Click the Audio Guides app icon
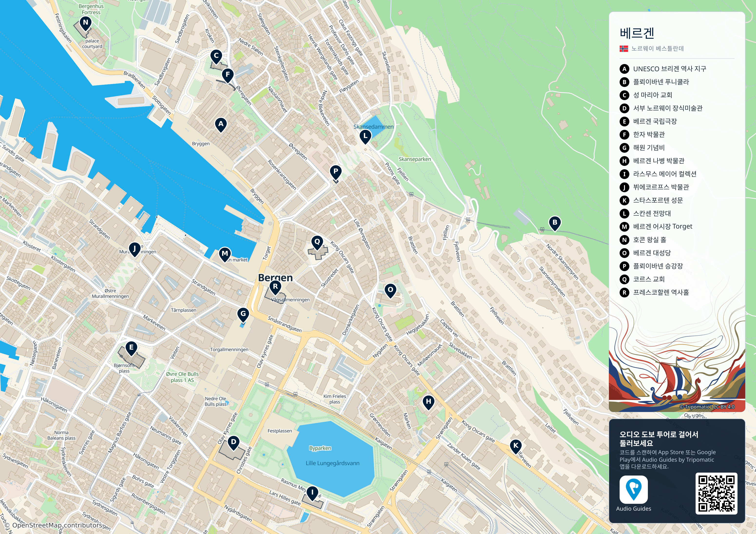Viewport: 756px width, 534px height. tap(633, 489)
